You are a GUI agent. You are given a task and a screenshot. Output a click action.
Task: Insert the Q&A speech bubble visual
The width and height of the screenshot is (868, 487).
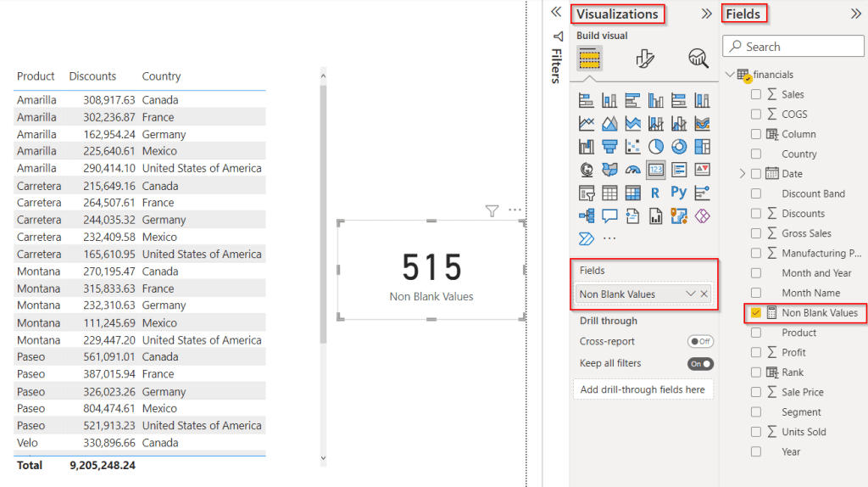[609, 216]
